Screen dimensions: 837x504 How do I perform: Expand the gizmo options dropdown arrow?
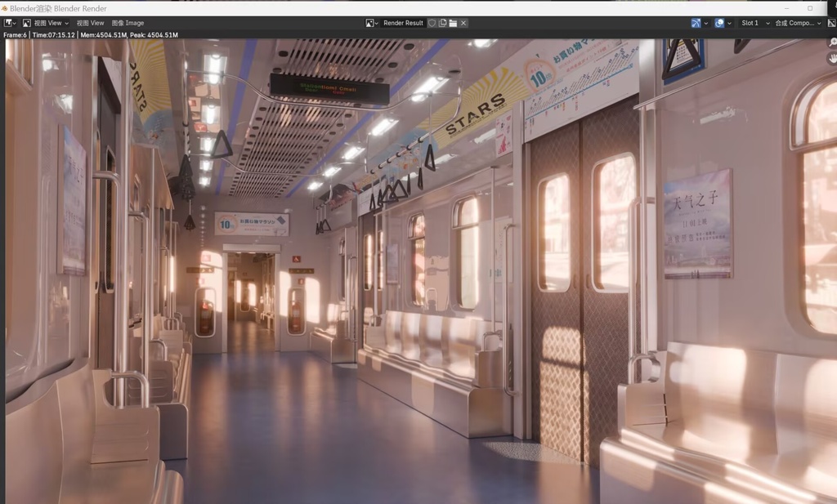pos(705,23)
